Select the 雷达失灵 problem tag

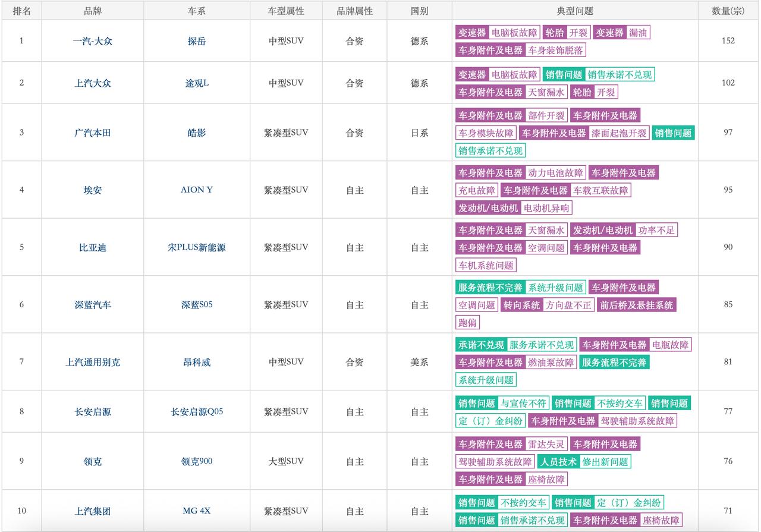point(546,445)
